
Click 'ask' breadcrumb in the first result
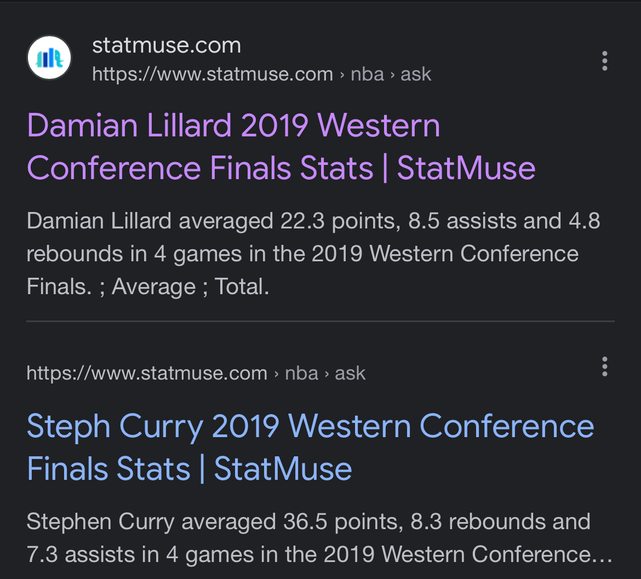point(416,74)
